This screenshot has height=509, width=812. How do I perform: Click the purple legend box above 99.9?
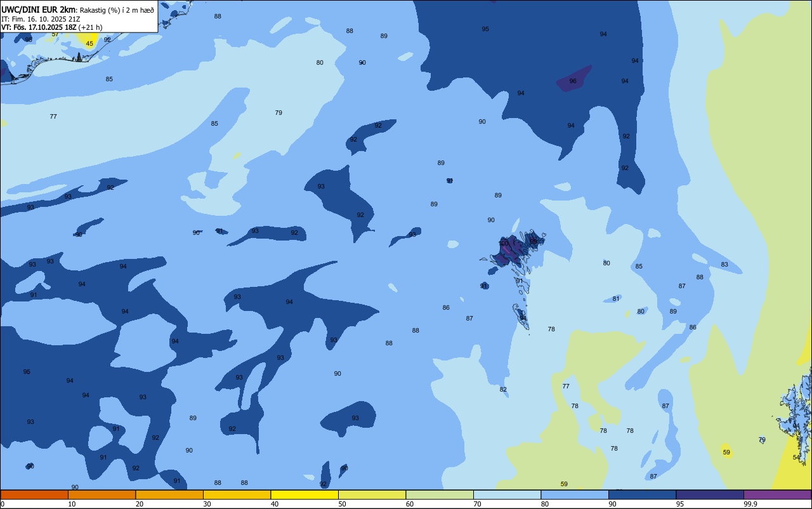pyautogui.click(x=778, y=494)
